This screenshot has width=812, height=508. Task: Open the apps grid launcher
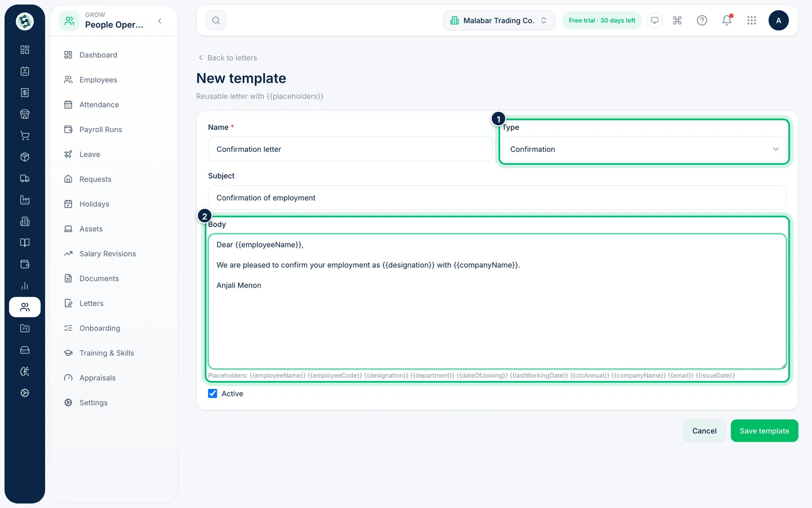coord(752,20)
